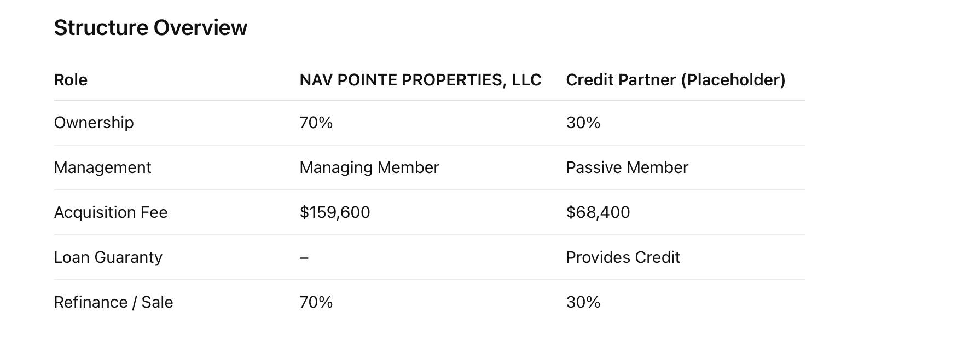
Task: Click the Passive Member cell
Action: [x=627, y=167]
